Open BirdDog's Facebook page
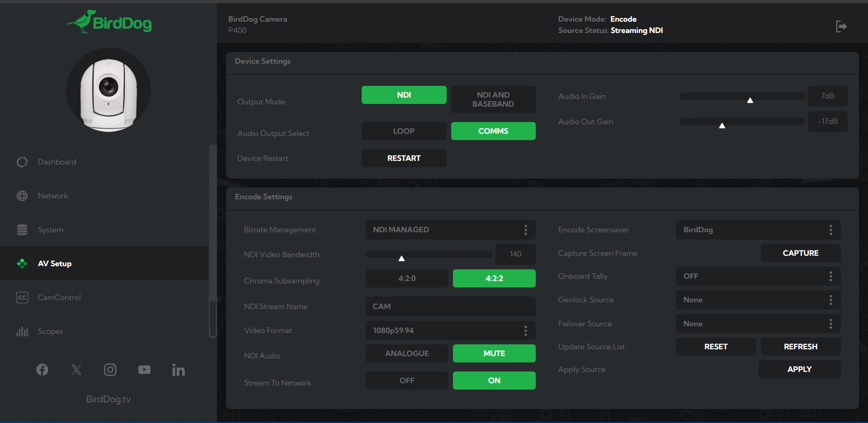This screenshot has height=423, width=868. (42, 370)
